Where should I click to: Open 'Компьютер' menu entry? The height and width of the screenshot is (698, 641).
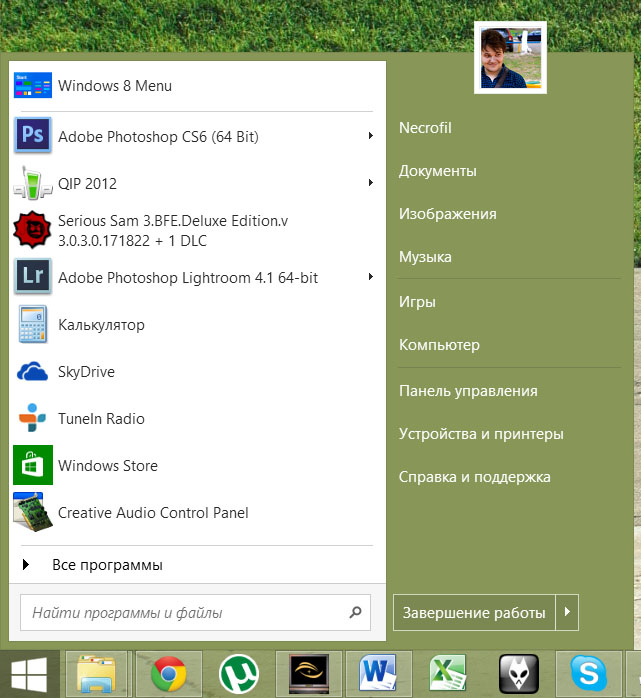439,345
